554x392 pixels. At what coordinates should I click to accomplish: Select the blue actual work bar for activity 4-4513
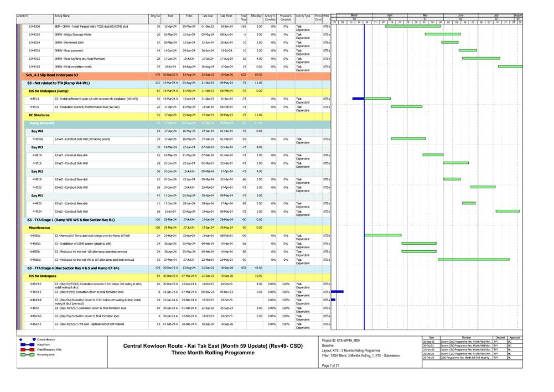[x=359, y=98]
